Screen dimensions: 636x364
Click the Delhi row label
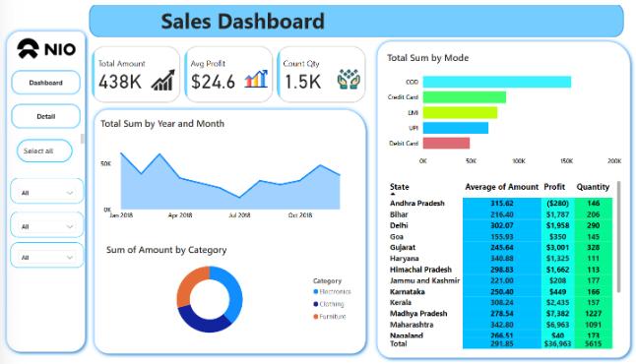(399, 225)
